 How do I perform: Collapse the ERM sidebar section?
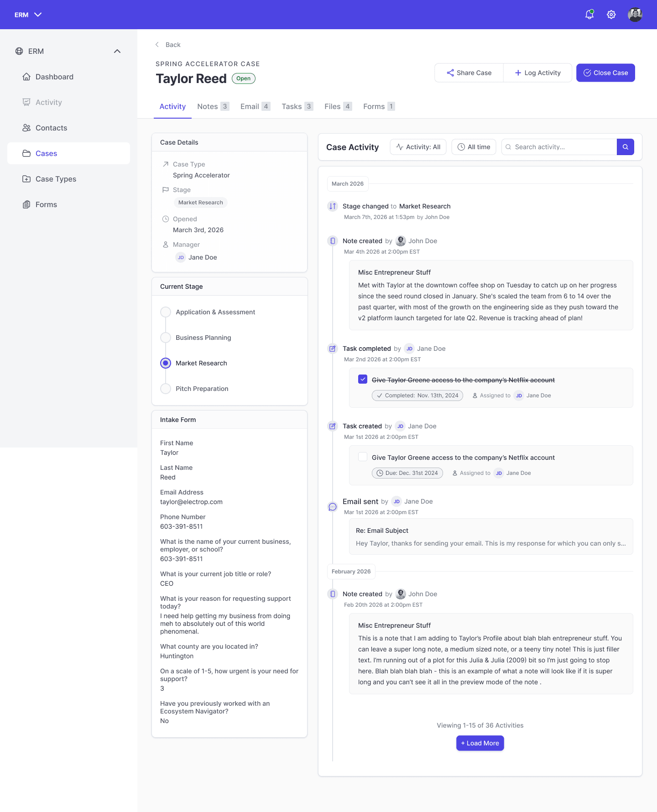click(x=117, y=51)
